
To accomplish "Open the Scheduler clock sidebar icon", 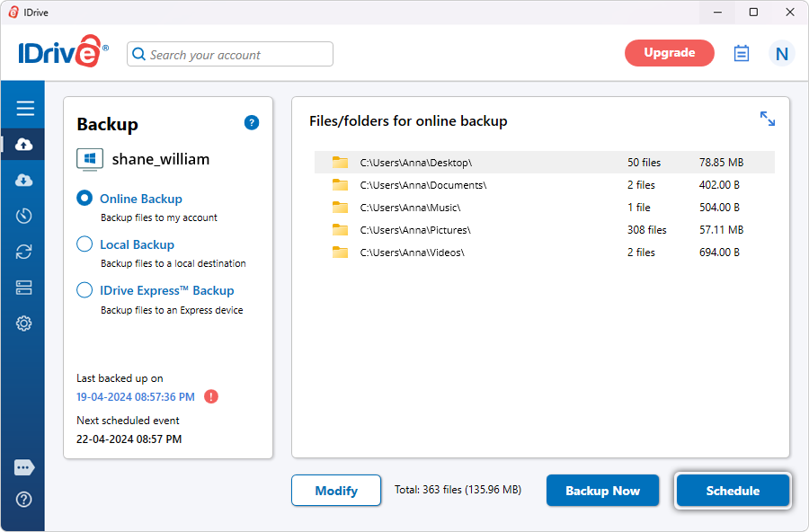I will point(24,216).
